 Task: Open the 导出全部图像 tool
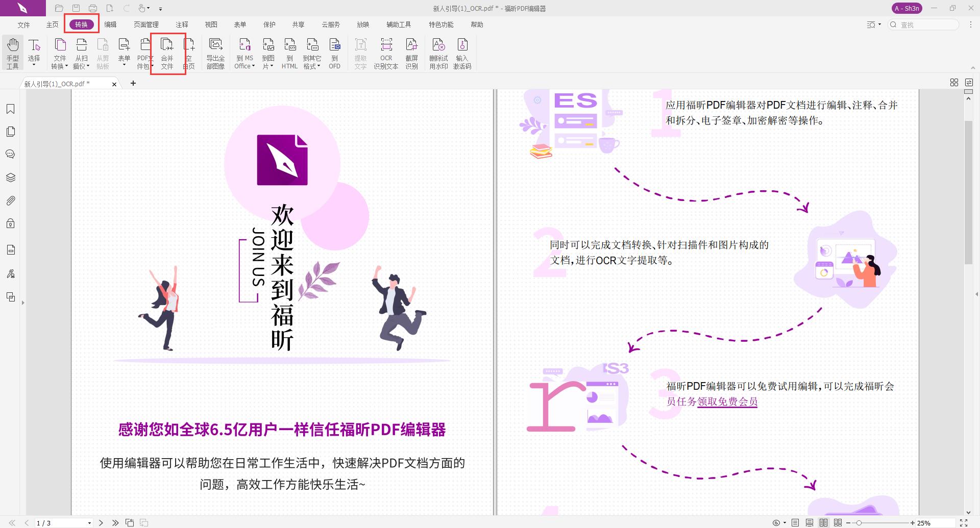tap(215, 53)
